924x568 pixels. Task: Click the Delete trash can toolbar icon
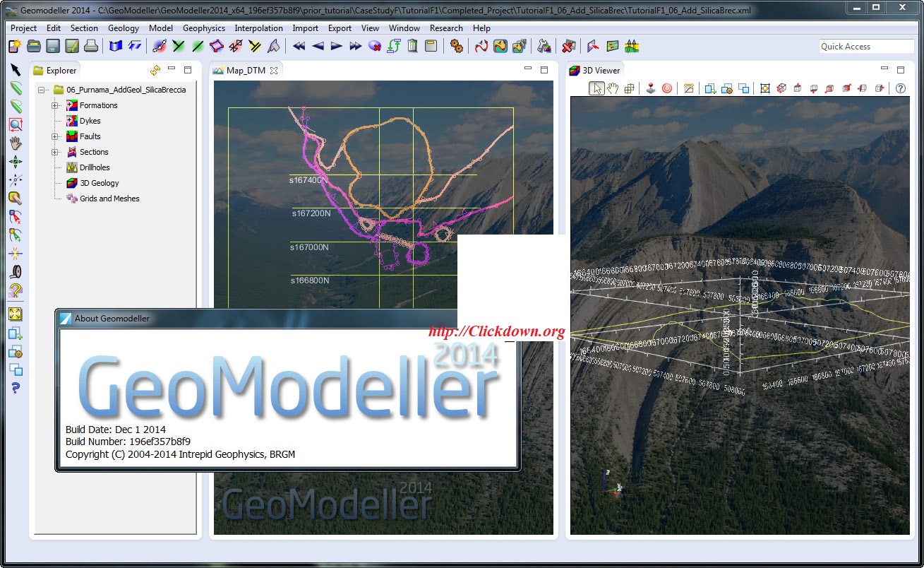click(x=412, y=46)
